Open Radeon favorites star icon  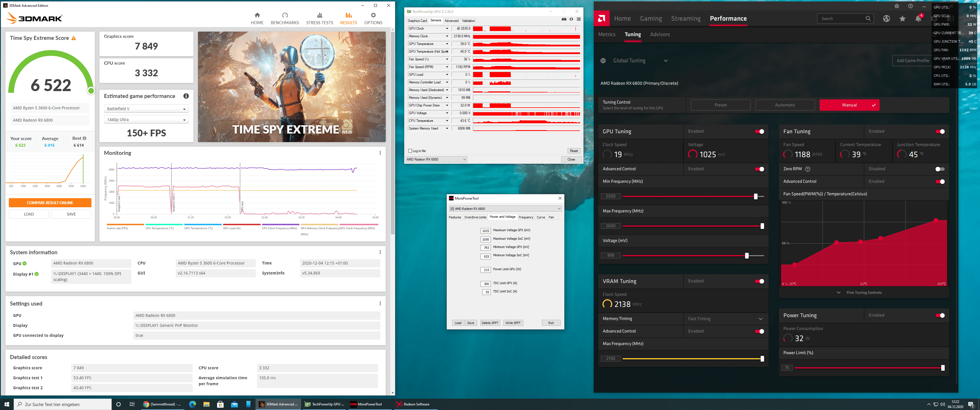903,19
